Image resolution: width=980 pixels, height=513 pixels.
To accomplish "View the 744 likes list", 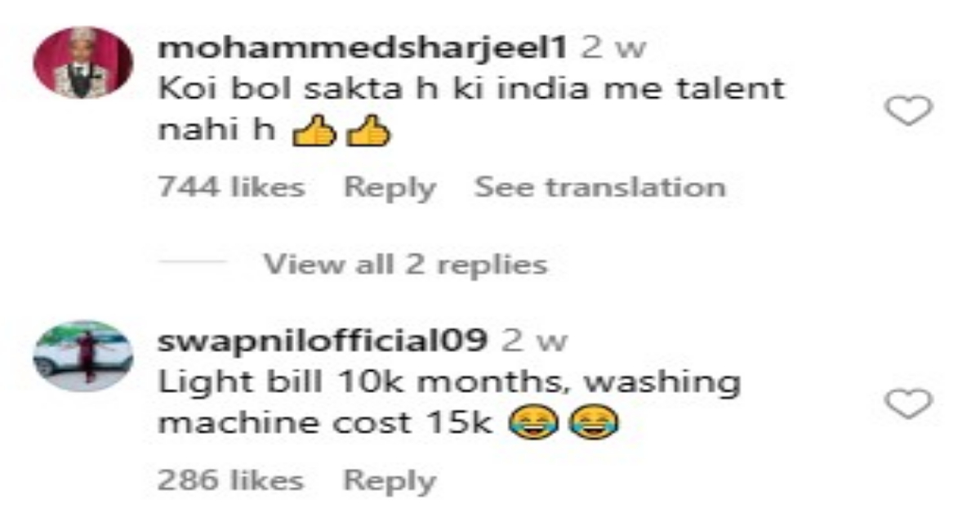I will click(x=230, y=187).
